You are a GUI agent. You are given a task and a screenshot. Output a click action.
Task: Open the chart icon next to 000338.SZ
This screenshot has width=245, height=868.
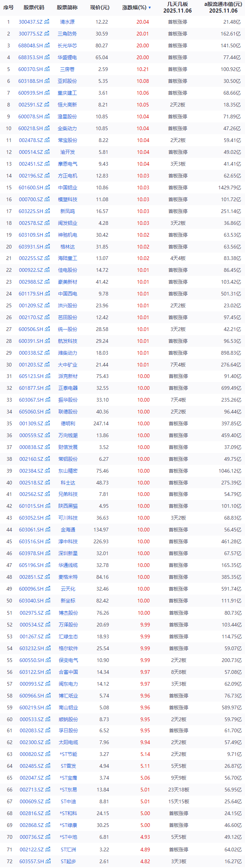tap(47, 353)
